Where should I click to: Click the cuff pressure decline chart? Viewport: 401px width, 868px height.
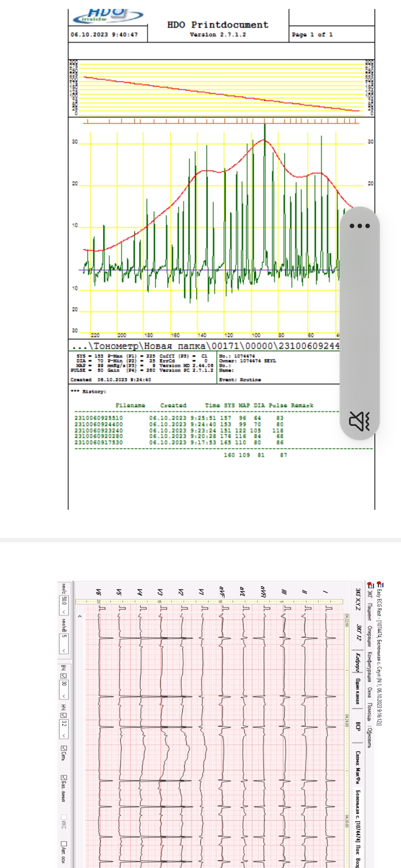pyautogui.click(x=221, y=88)
